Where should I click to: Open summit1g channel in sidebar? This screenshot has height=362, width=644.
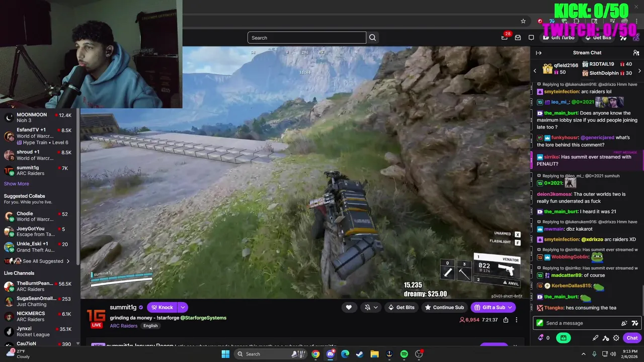coord(39,170)
